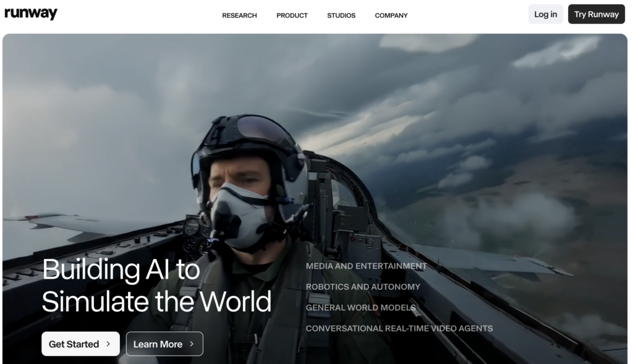Open Conversational Real-Time Video Agents
This screenshot has height=364, width=633.
(x=399, y=328)
